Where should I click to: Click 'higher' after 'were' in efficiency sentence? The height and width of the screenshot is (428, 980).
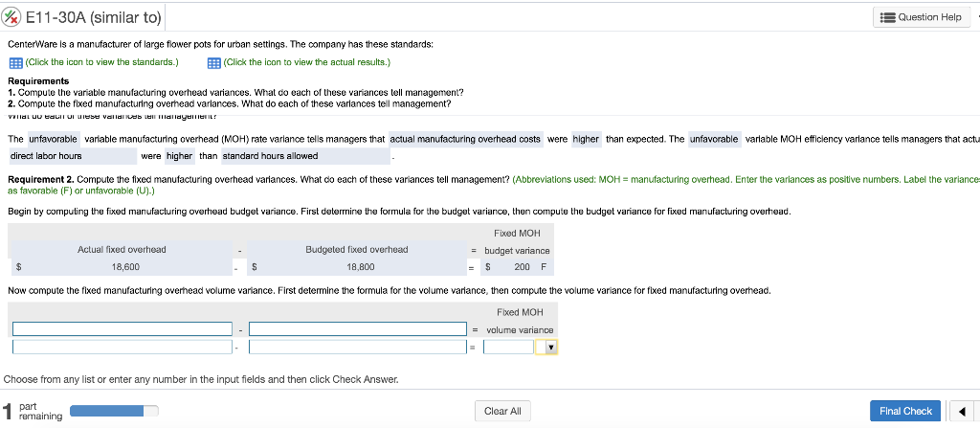click(179, 156)
